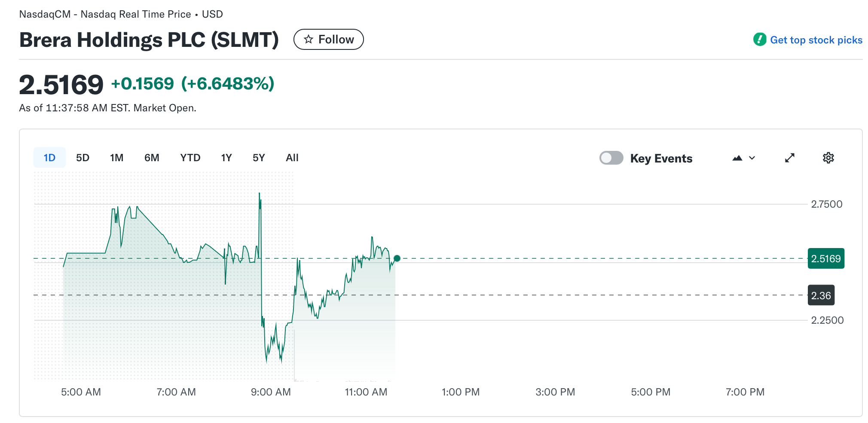Image resolution: width=868 pixels, height=423 pixels.
Task: Reselect the 1D time range tab
Action: coord(49,157)
